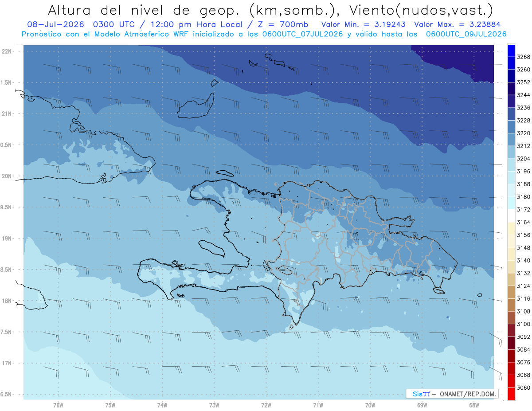Pick the legend swatch between 3124 and 3116
This screenshot has width=532, height=411.
(511, 292)
